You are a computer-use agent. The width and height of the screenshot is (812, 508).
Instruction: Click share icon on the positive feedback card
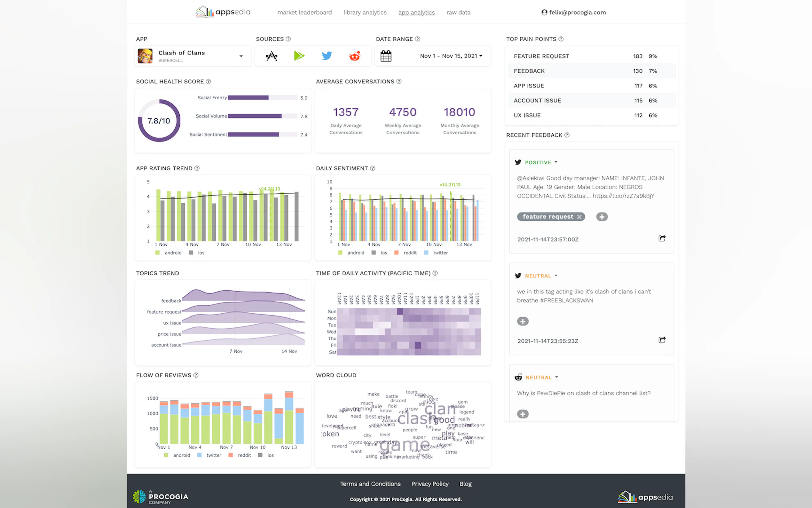tap(662, 238)
